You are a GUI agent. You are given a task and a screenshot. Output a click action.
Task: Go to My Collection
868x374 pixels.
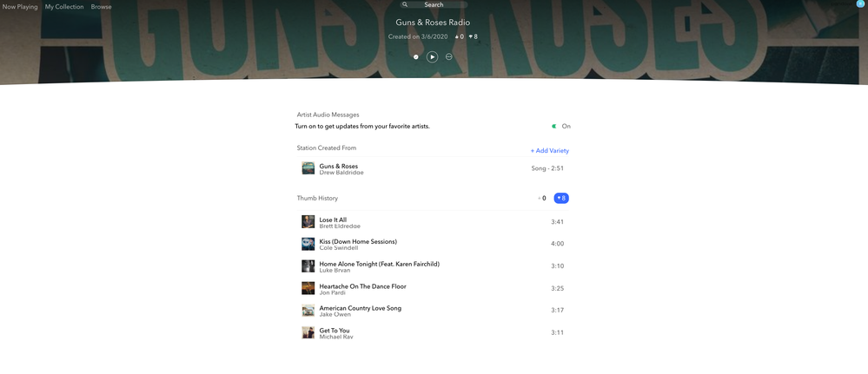64,7
